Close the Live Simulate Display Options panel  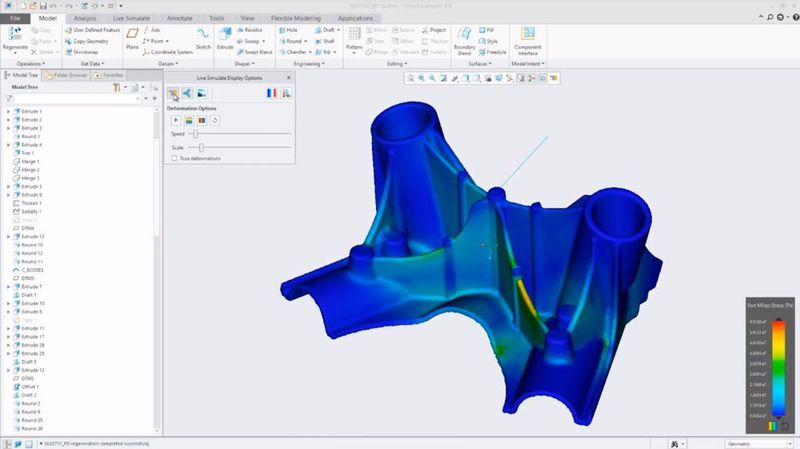288,78
